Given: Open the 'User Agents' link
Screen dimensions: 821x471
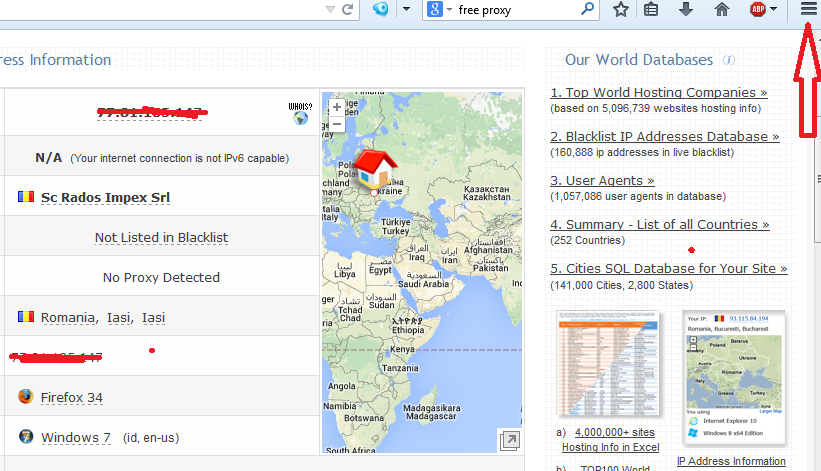Looking at the screenshot, I should (x=602, y=181).
